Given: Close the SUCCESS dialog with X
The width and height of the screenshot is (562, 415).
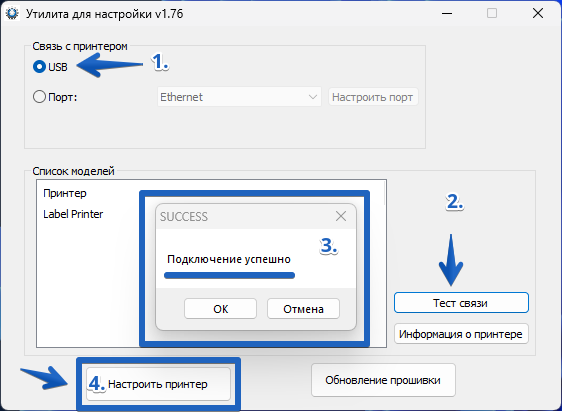Looking at the screenshot, I should tap(341, 216).
